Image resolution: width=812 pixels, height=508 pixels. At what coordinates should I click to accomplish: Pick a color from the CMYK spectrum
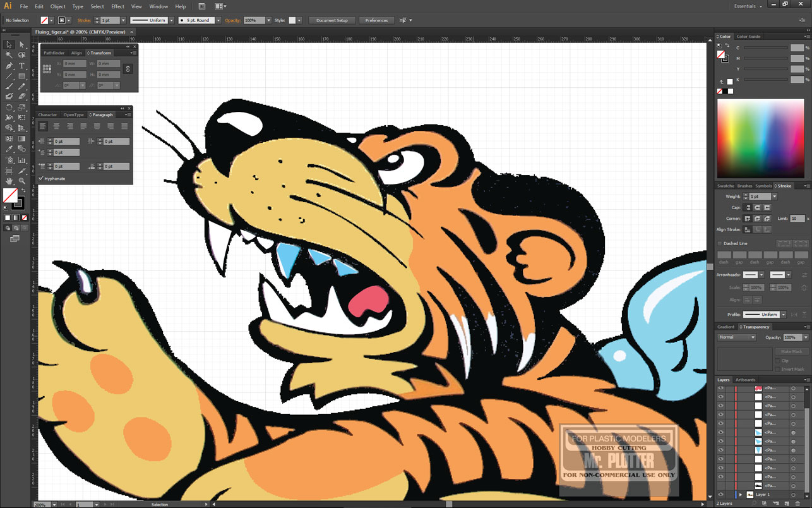coord(760,138)
